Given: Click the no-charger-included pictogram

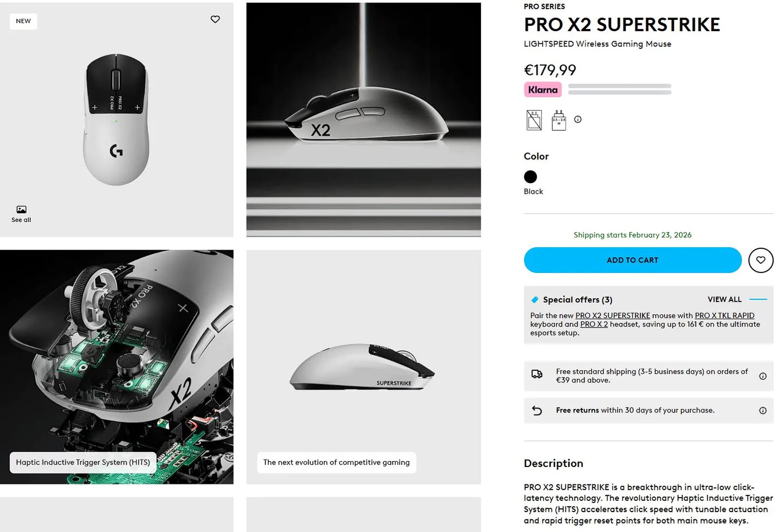Looking at the screenshot, I should tap(534, 120).
